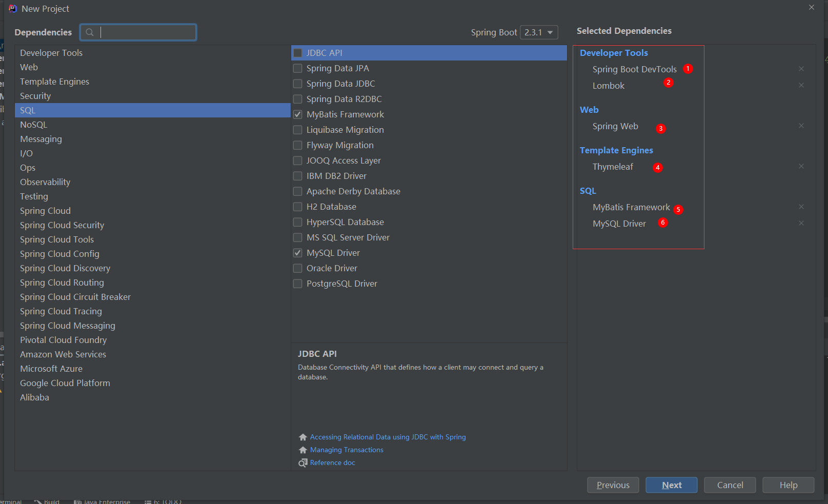828x504 pixels.
Task: Open the Managing Transactions guide link
Action: coord(347,450)
